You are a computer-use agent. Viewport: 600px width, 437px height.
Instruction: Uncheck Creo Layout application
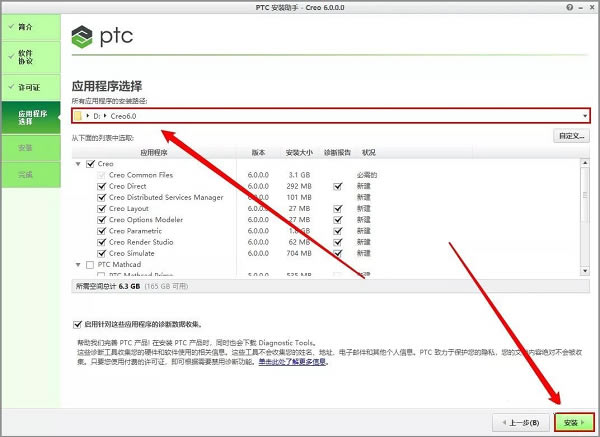pos(101,209)
